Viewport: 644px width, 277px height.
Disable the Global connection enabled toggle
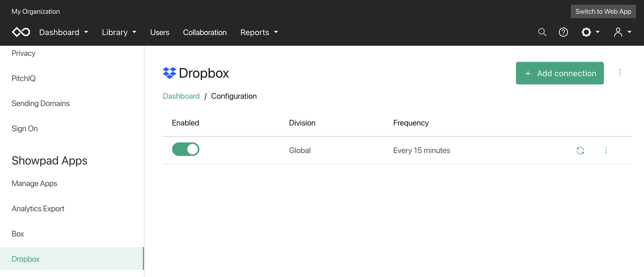[186, 149]
